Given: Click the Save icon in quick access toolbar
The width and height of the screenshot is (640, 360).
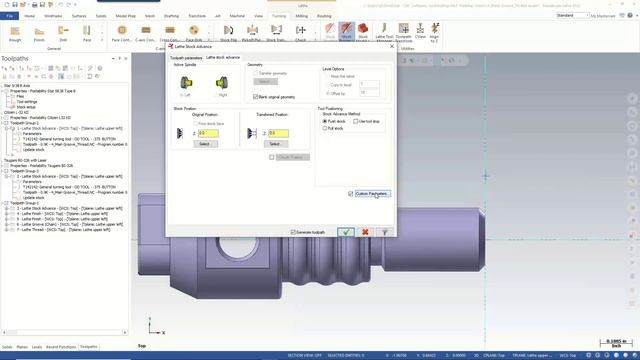Looking at the screenshot, I should pyautogui.click(x=15, y=5).
